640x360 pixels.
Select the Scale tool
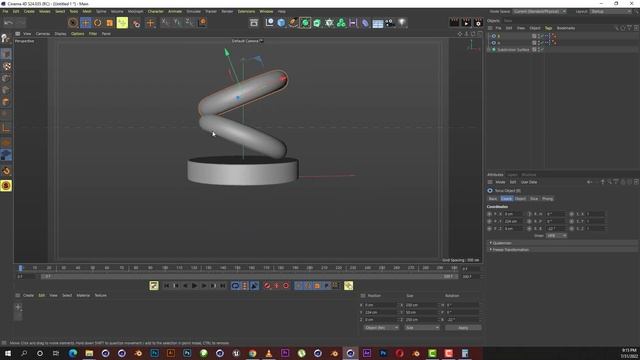click(x=110, y=23)
